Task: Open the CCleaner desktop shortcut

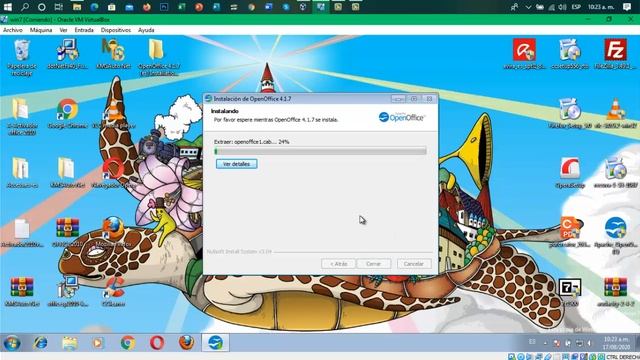Action: coord(113,291)
